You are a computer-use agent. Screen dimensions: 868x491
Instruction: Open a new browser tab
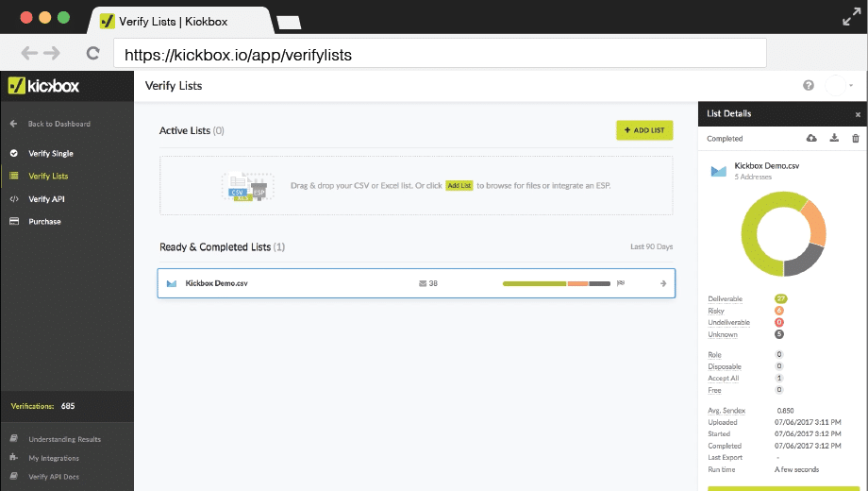(289, 22)
